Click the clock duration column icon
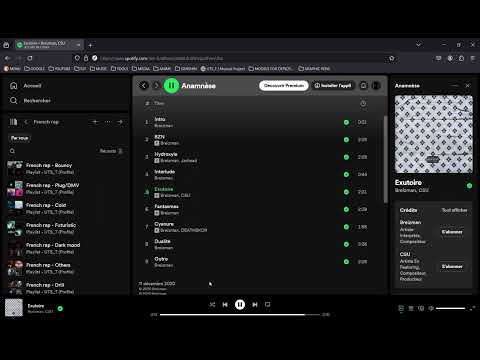 click(363, 104)
